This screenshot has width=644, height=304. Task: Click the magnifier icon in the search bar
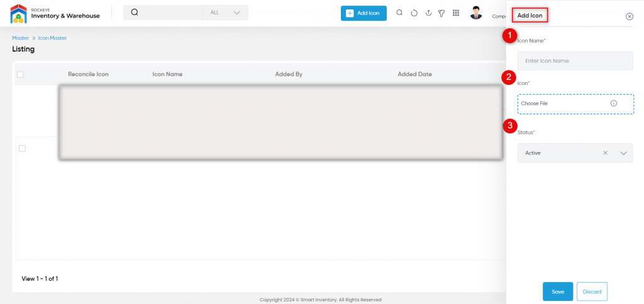point(134,13)
